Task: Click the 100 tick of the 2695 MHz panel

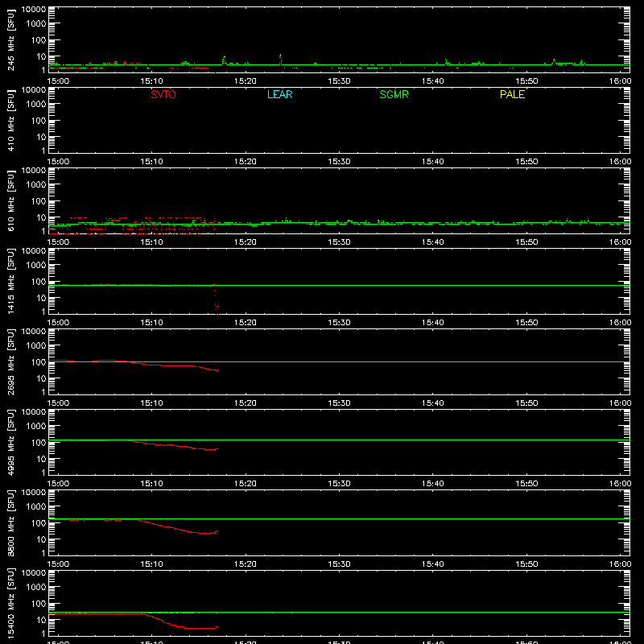Action: (x=39, y=362)
